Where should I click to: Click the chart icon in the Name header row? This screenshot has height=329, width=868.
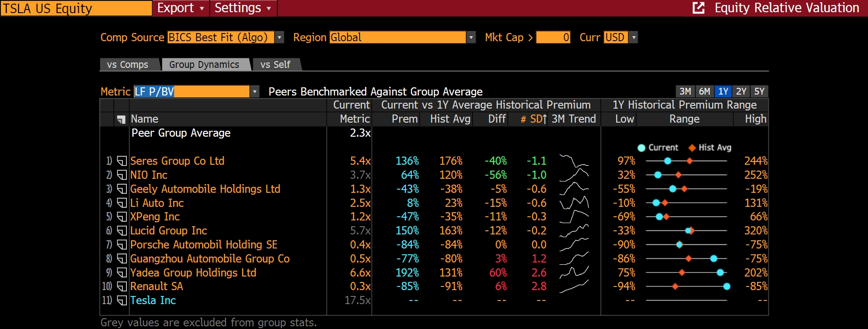click(x=121, y=119)
